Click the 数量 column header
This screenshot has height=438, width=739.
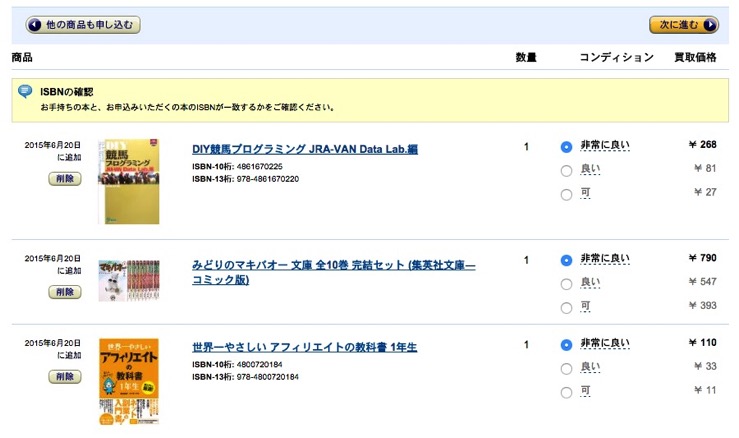click(x=526, y=58)
